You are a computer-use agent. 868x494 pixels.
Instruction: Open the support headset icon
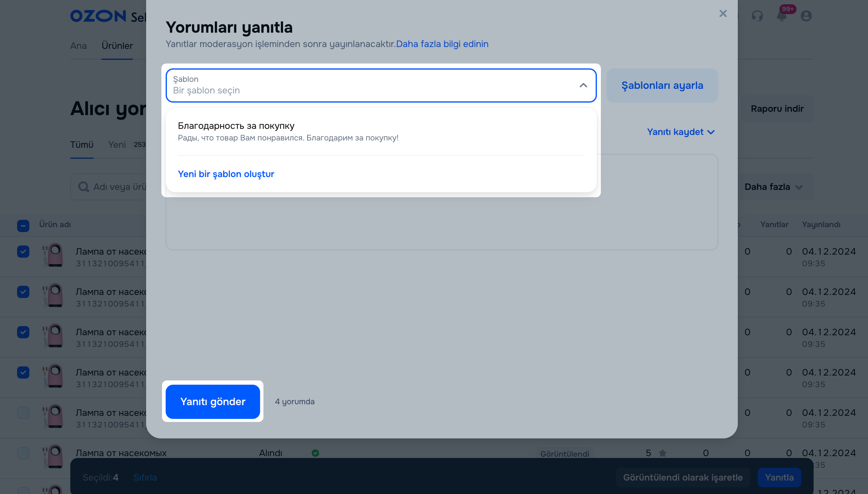coord(757,16)
